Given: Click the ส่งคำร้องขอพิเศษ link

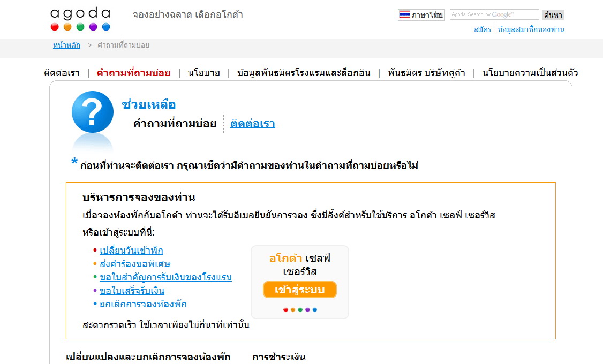Looking at the screenshot, I should (135, 264).
